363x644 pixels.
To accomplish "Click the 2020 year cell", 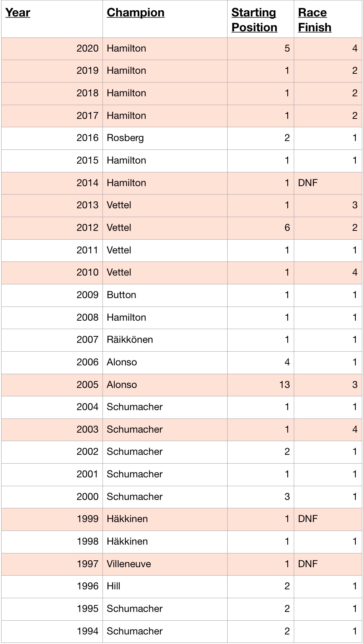I will coord(87,49).
